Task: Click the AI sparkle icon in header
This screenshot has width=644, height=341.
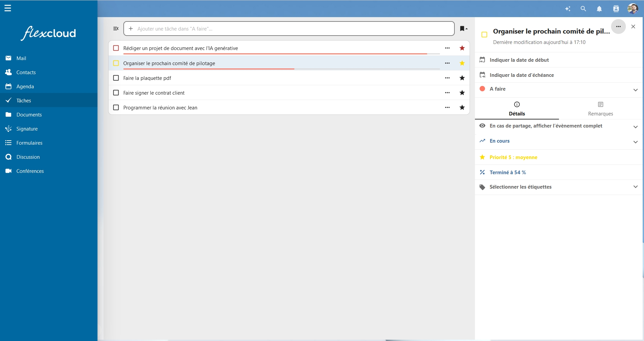Action: click(x=568, y=9)
